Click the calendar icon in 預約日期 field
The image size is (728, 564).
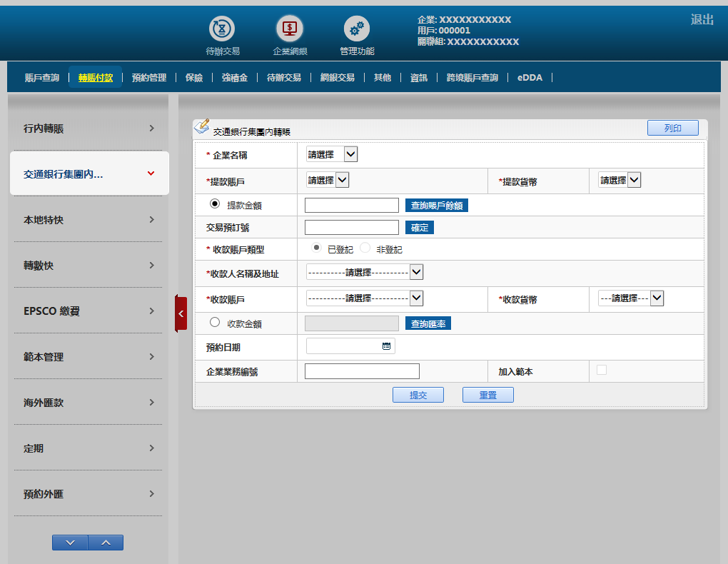(386, 346)
